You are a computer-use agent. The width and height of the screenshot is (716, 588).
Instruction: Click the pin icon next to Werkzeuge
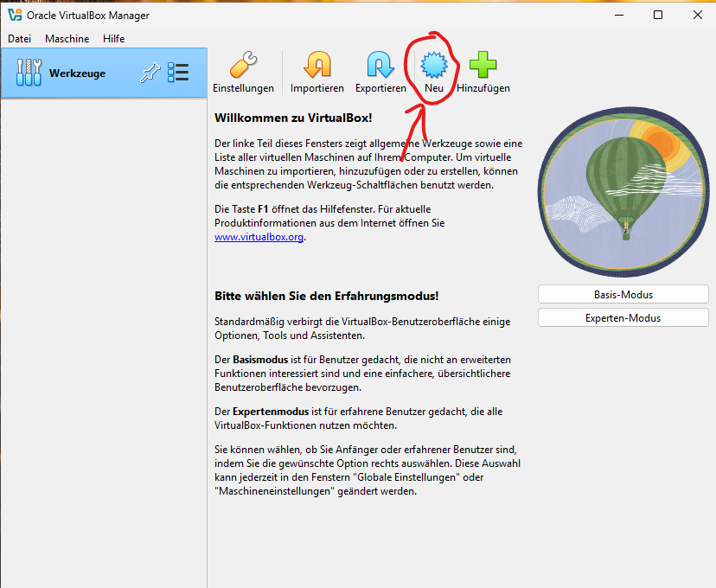click(x=150, y=73)
